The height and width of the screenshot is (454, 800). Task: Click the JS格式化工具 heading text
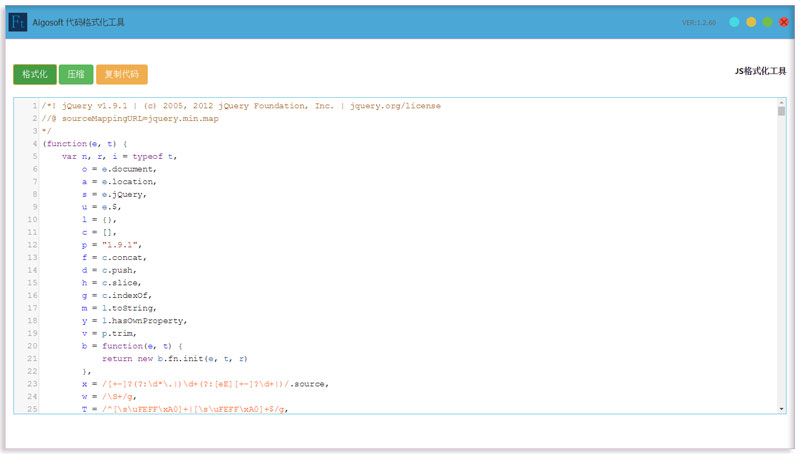tap(760, 72)
